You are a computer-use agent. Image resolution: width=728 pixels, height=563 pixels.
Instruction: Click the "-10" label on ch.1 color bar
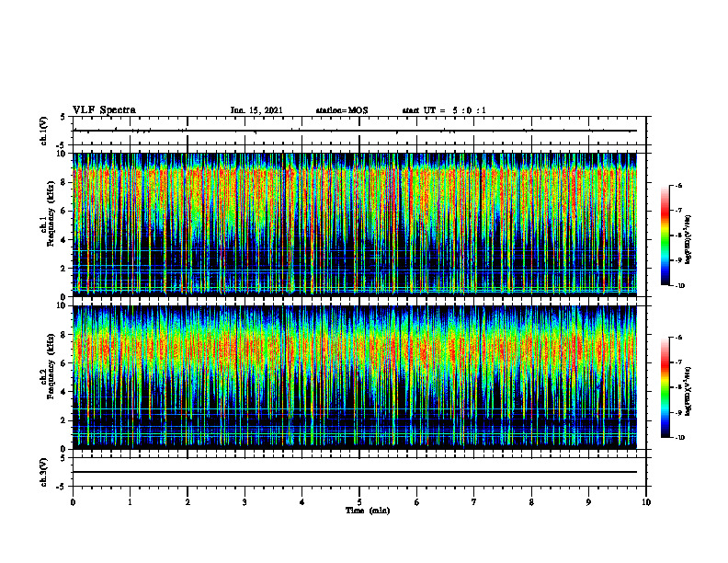tap(680, 286)
